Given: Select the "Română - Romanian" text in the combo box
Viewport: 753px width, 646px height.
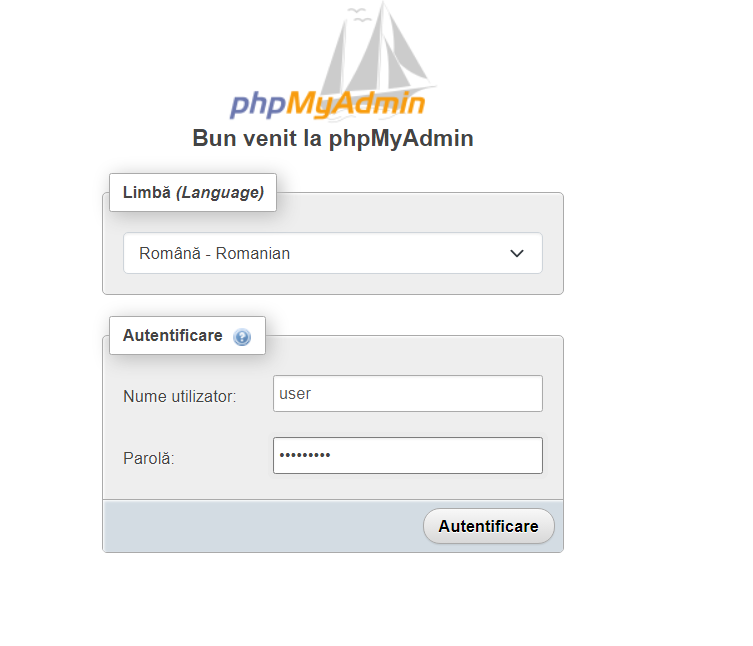Looking at the screenshot, I should 214,253.
